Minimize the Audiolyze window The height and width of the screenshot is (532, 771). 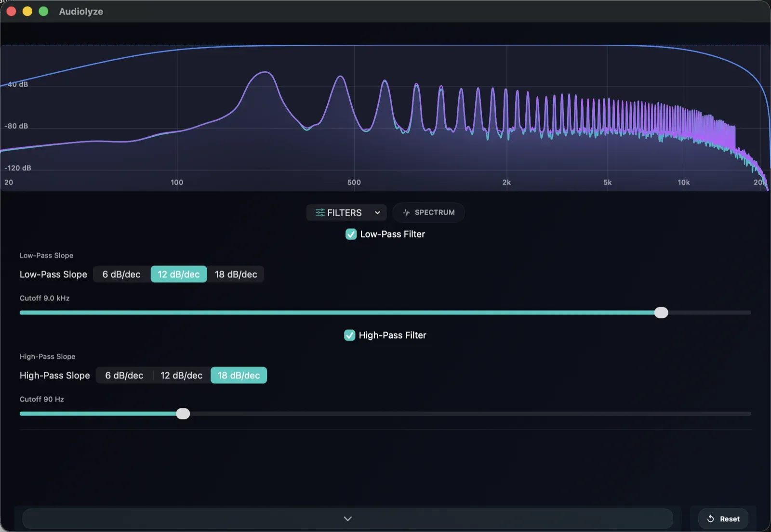[27, 11]
